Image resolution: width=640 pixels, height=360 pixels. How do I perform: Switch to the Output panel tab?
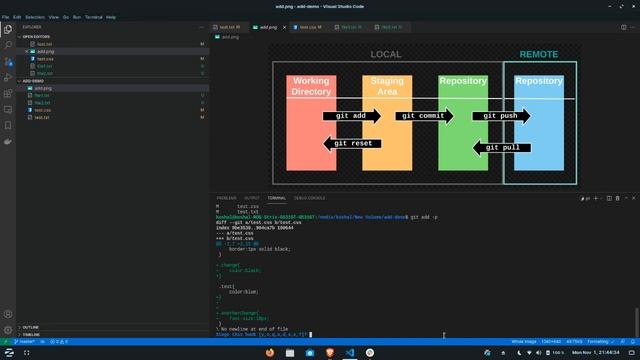pyautogui.click(x=251, y=198)
